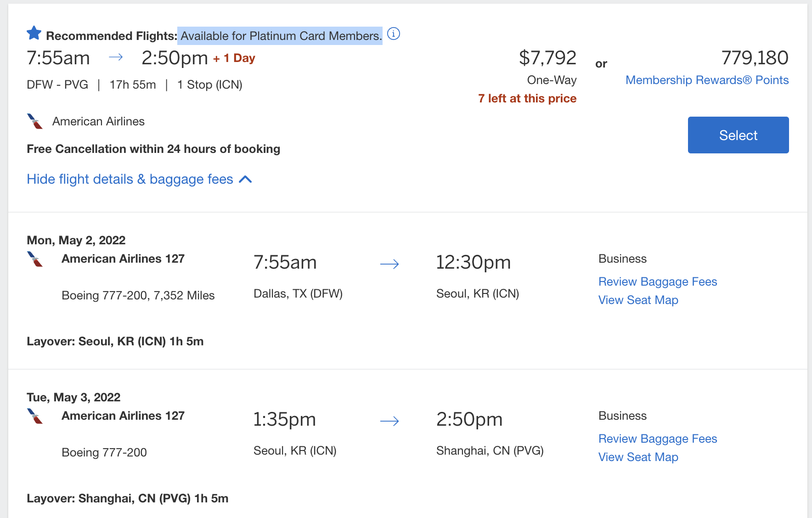This screenshot has width=812, height=518.
Task: Select this $7,792 flight
Action: pos(738,135)
